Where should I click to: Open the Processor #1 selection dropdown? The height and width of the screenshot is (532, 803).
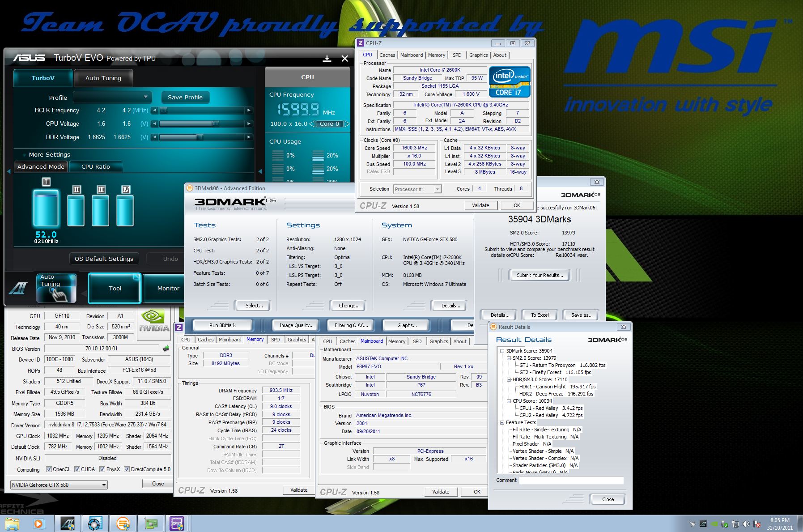click(417, 189)
